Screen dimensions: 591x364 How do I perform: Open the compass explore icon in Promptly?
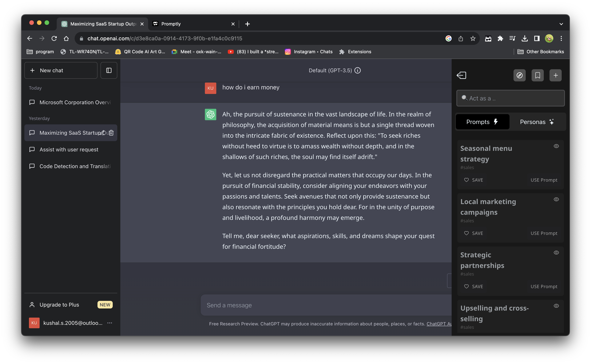pos(519,75)
